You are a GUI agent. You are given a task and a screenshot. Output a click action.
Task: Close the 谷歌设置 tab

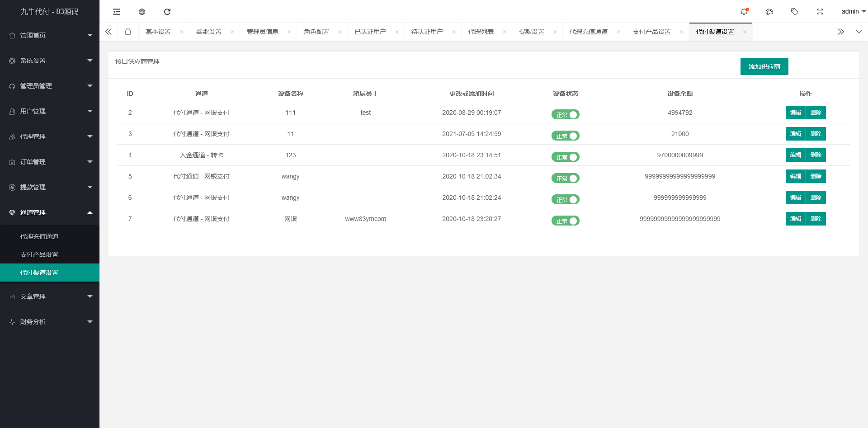click(232, 32)
